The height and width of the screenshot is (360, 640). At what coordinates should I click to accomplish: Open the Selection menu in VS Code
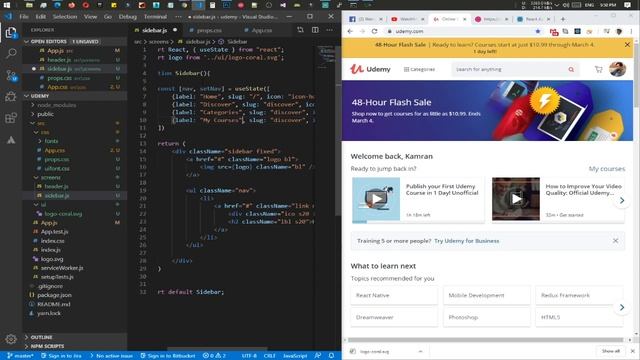click(65, 17)
